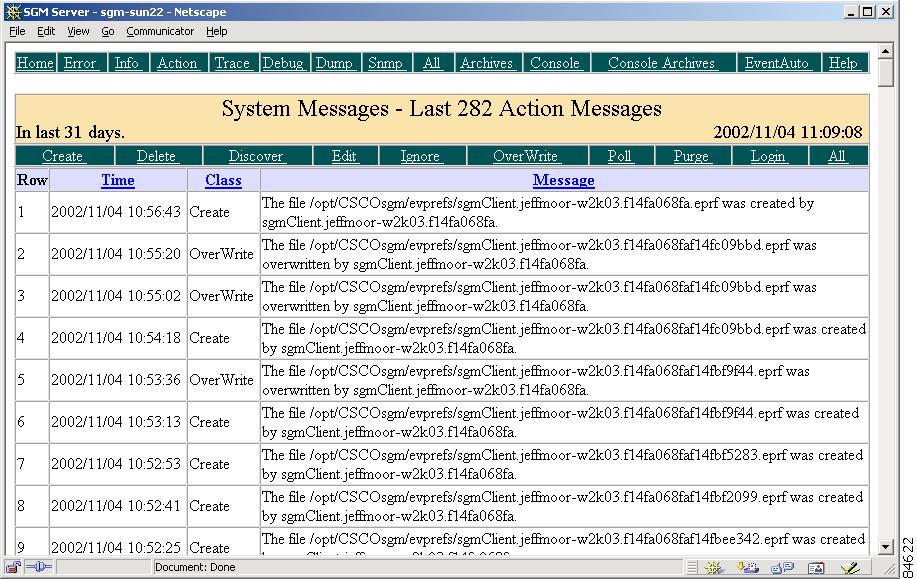Open Composer pencil icon in component bar

[x=850, y=567]
